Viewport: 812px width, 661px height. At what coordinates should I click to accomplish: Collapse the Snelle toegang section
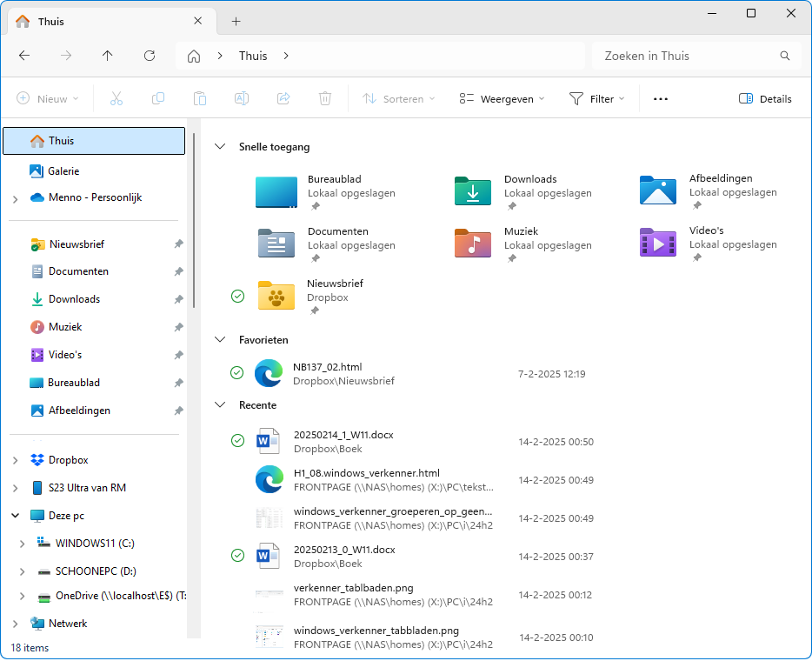pos(220,147)
